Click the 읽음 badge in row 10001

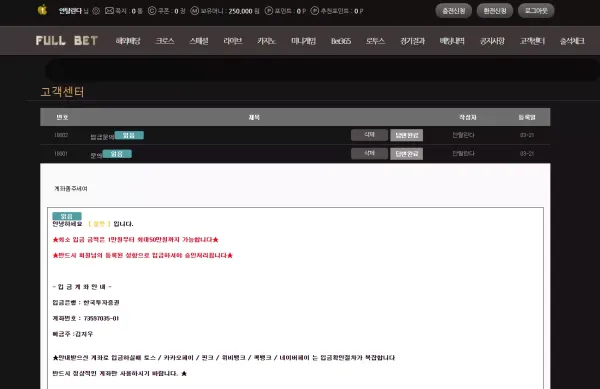pyautogui.click(x=117, y=154)
